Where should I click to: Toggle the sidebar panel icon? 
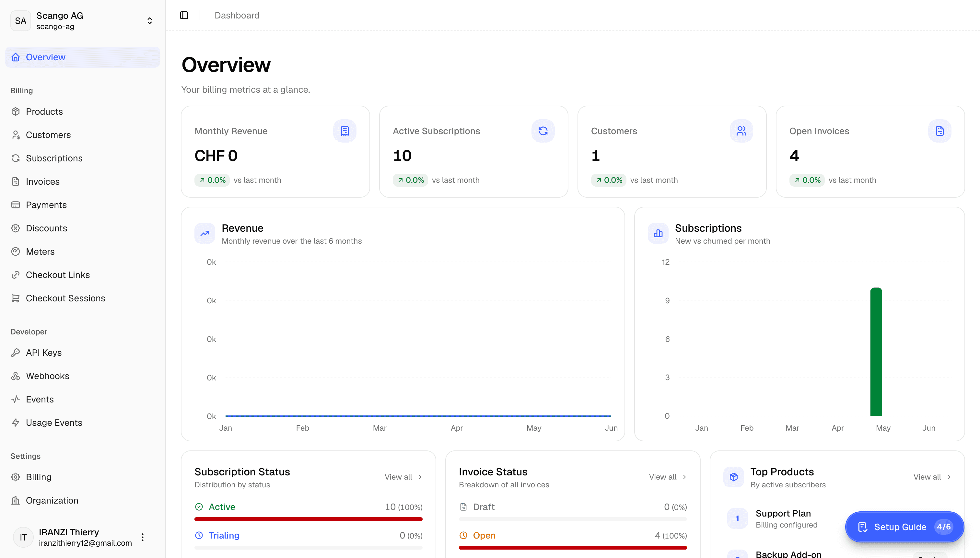184,15
